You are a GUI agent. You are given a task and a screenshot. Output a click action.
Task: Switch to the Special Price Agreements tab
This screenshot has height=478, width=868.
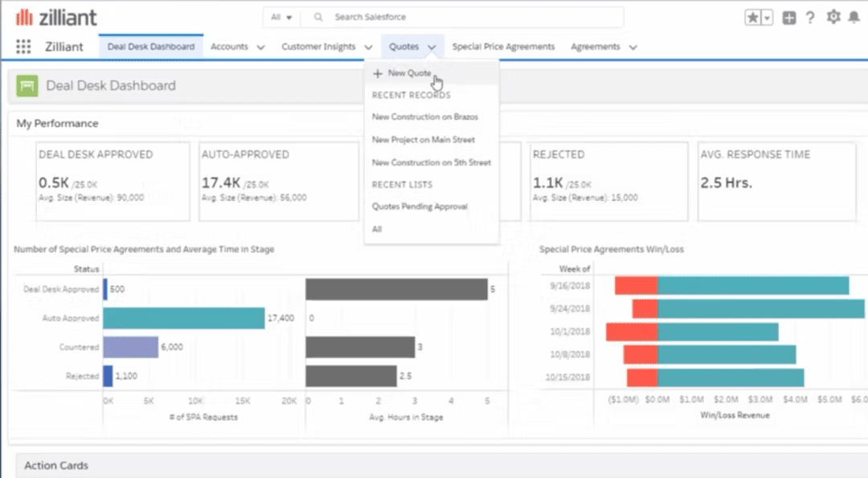pyautogui.click(x=503, y=47)
